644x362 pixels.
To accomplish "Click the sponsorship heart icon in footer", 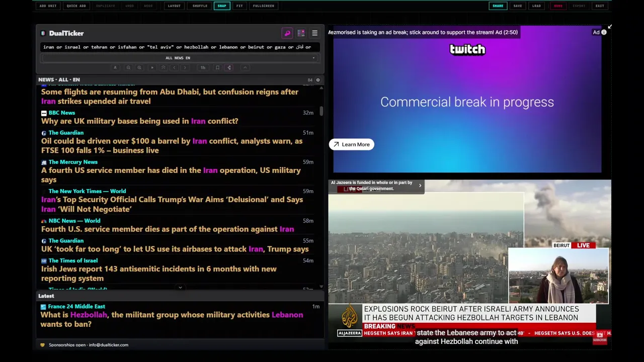I will point(42,345).
